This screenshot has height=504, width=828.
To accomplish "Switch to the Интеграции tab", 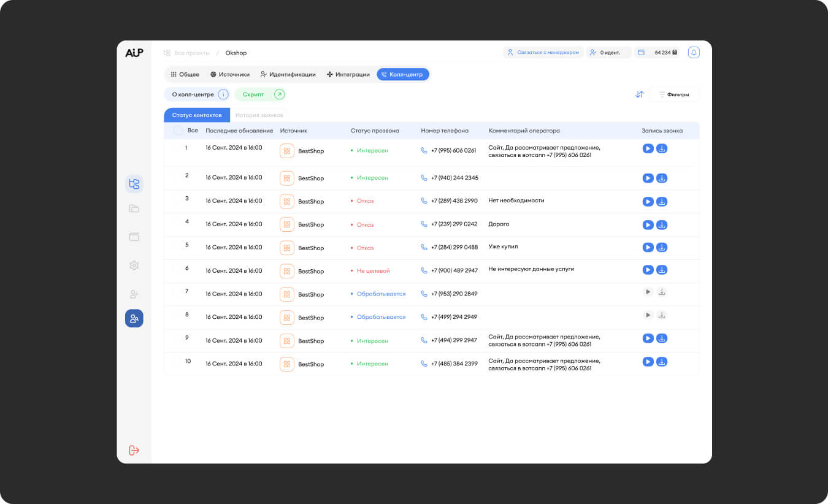I will [x=348, y=74].
